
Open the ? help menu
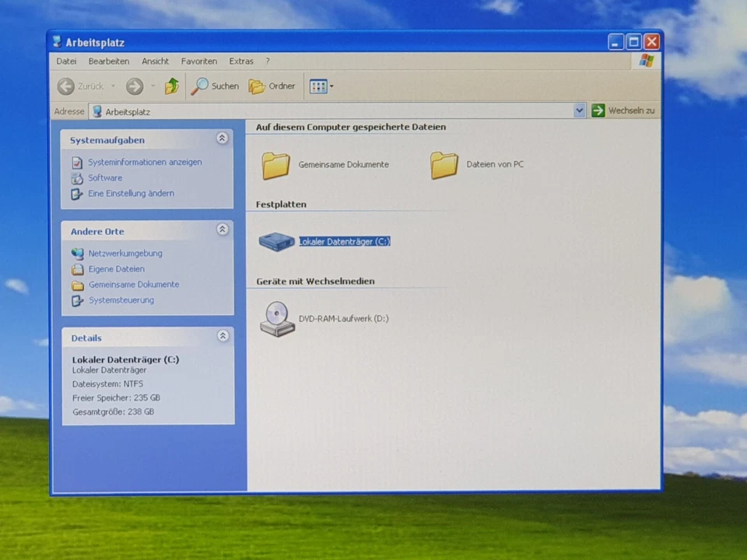pos(268,61)
